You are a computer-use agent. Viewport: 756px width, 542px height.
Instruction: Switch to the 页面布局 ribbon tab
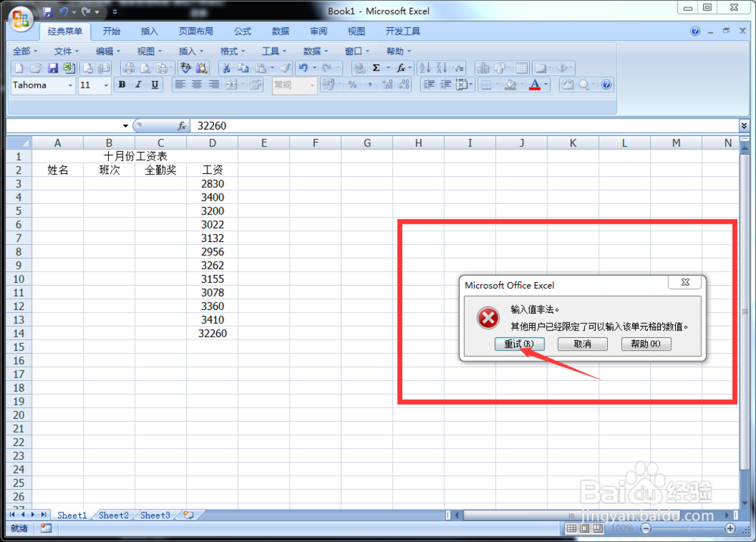coord(196,31)
